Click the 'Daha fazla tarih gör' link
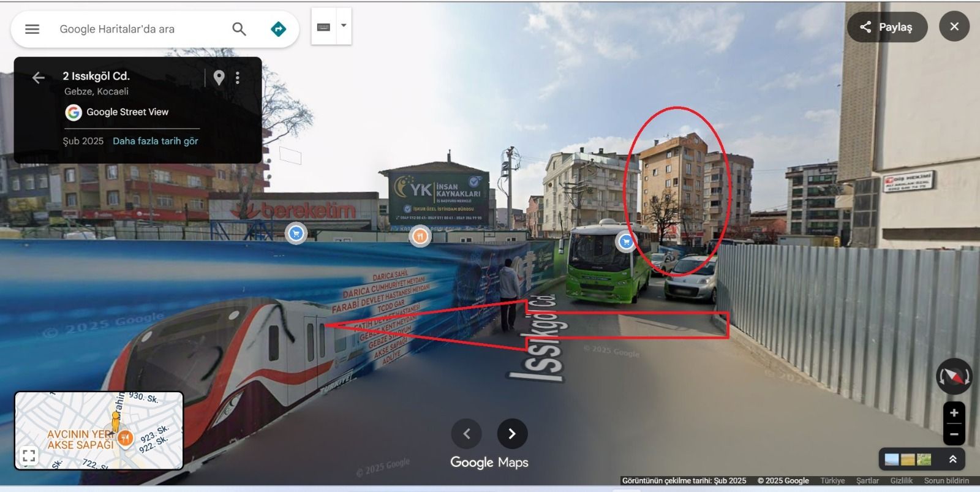 click(x=155, y=141)
